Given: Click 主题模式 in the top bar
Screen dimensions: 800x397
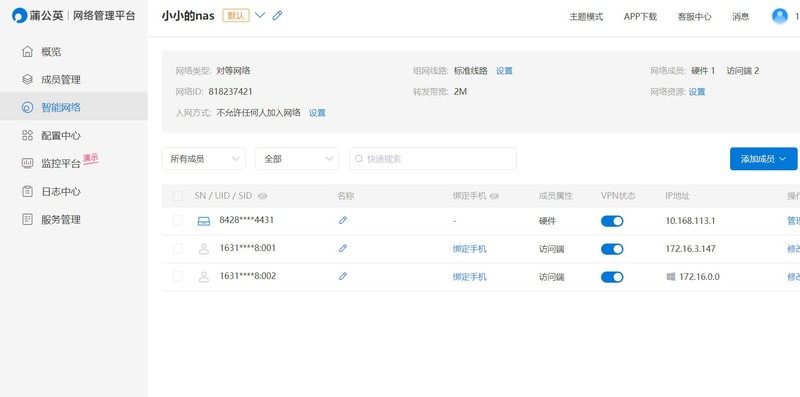Looking at the screenshot, I should 586,16.
